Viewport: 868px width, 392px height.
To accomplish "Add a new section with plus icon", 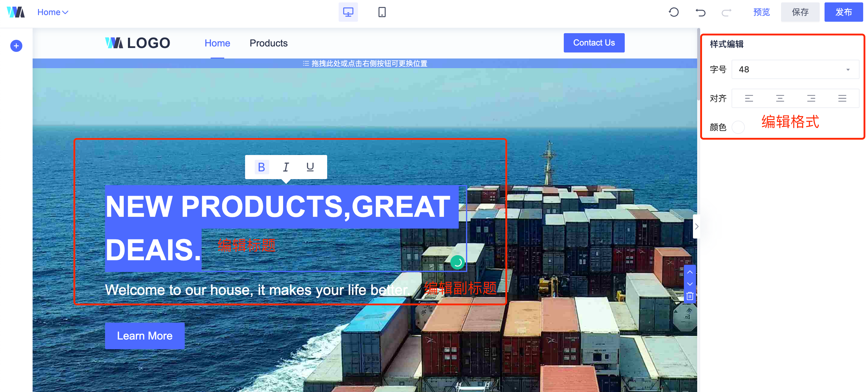I will tap(16, 46).
